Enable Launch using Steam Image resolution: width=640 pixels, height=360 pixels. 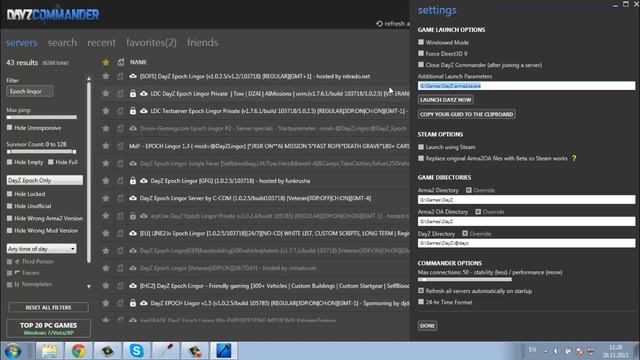click(x=421, y=147)
